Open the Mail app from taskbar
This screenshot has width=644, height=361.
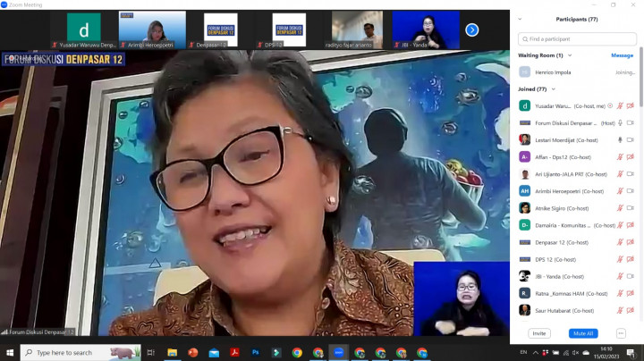pyautogui.click(x=214, y=353)
